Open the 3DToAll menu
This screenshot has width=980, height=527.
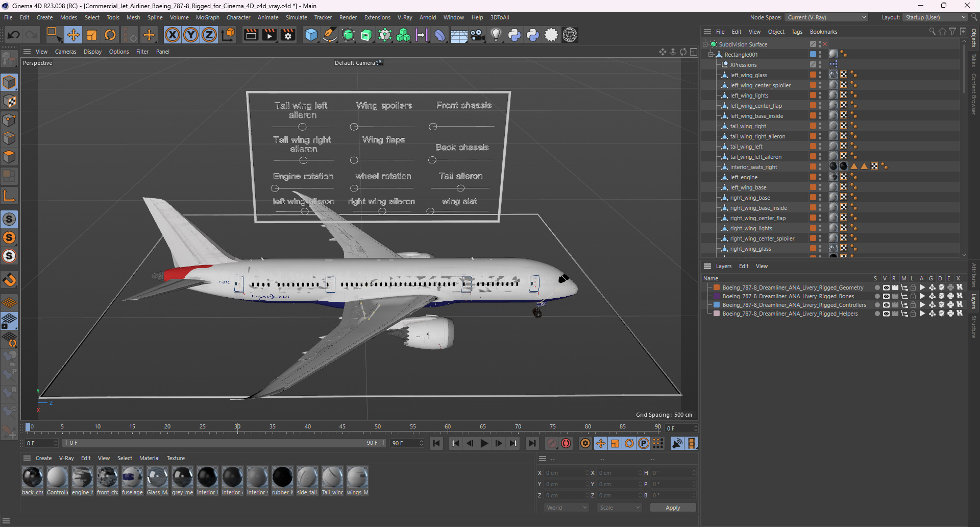click(500, 17)
